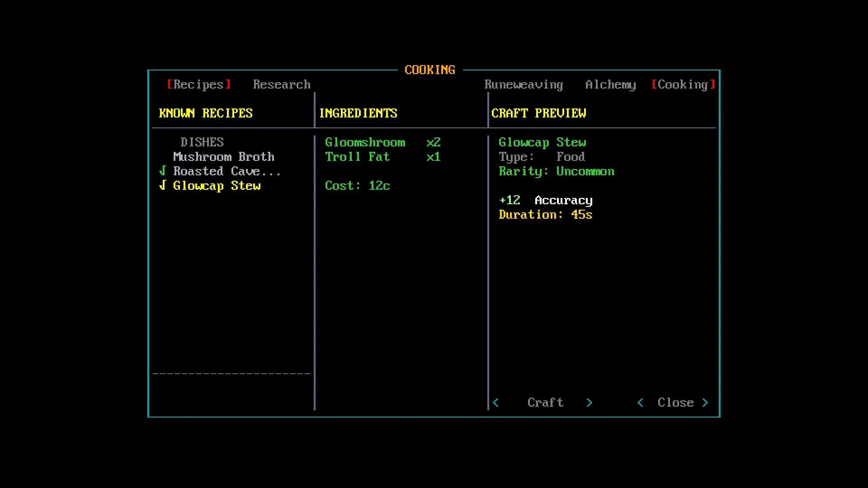This screenshot has width=868, height=488.
Task: Click the Gloomshroom x2 ingredient
Action: pos(383,142)
